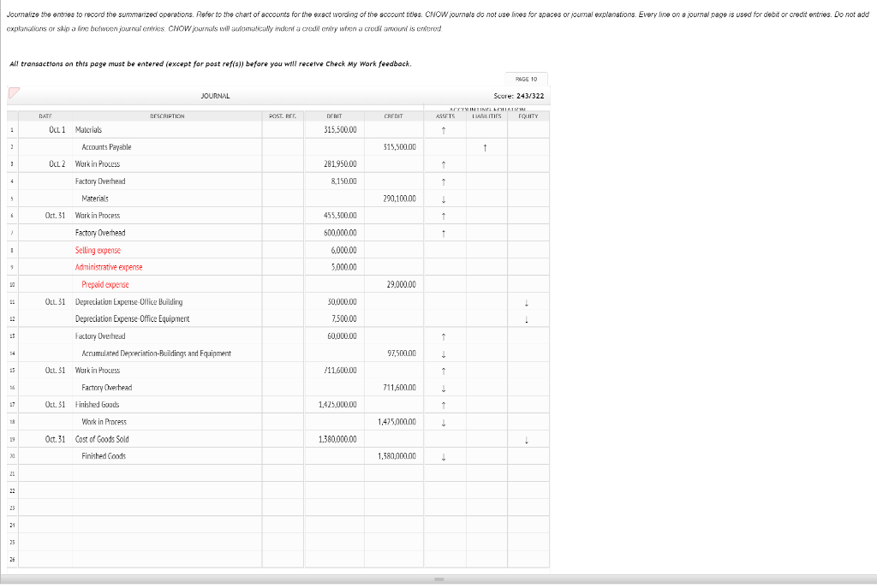This screenshot has height=588, width=877.
Task: Click the Assets down arrow on the Finished Goods credit row
Action: coord(444,455)
